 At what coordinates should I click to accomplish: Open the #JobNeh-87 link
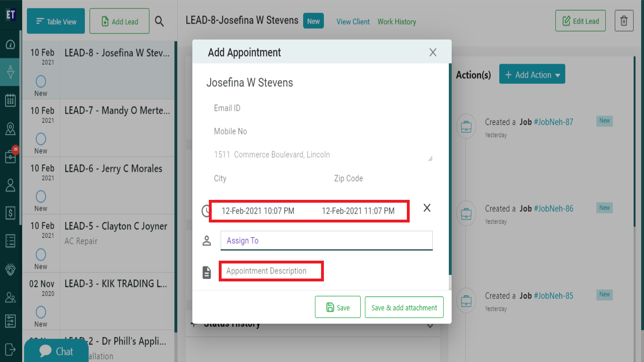click(x=553, y=122)
